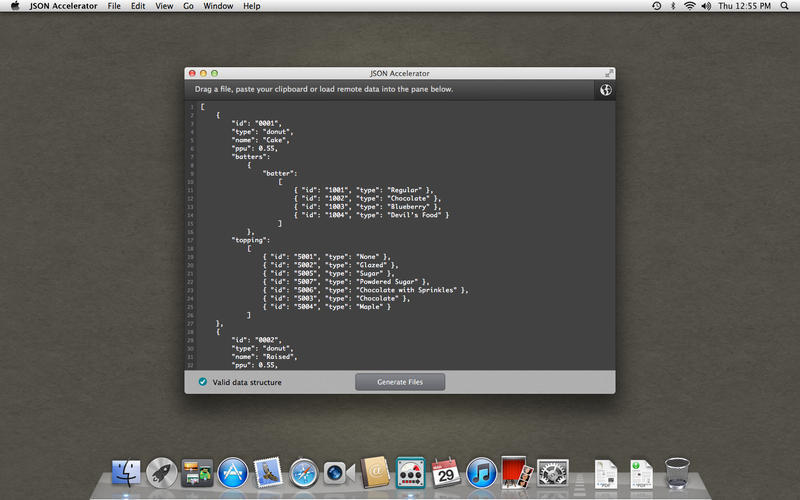Launch Safari from the dock
This screenshot has width=800, height=500.
click(304, 472)
